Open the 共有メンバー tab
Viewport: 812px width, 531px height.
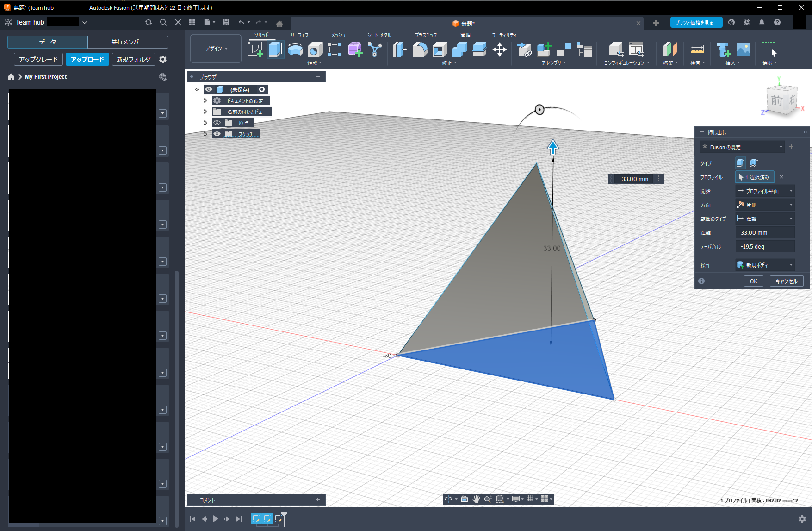click(x=128, y=42)
